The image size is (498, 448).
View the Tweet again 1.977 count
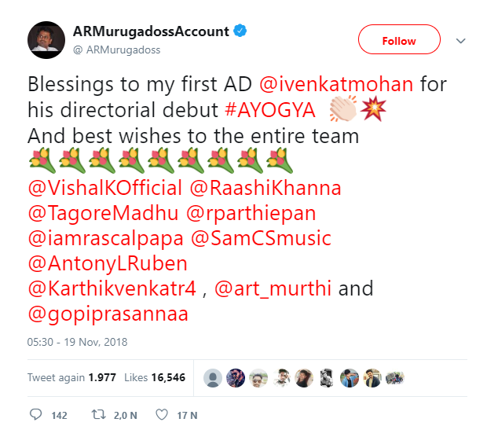pos(71,377)
